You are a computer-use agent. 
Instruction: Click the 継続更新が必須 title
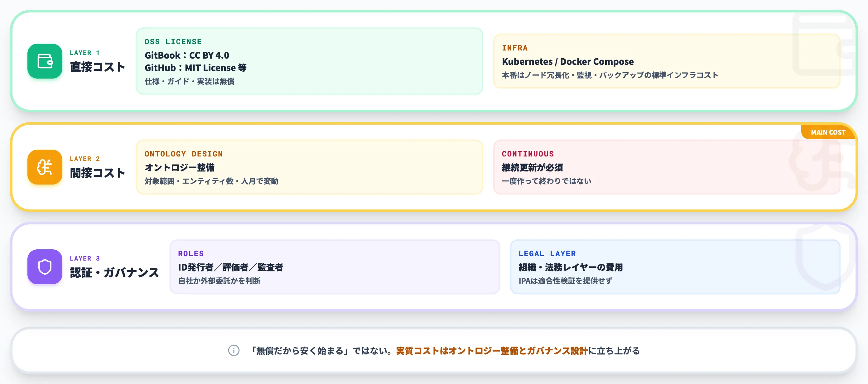click(533, 167)
